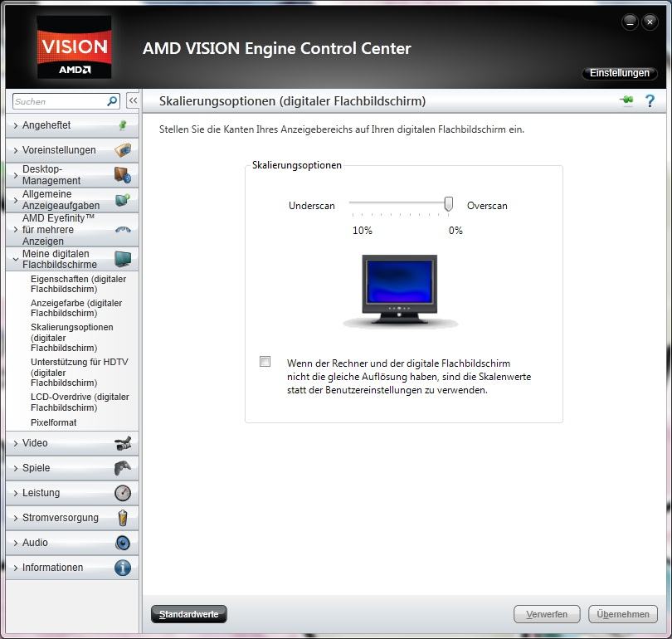Pin this page using the green pushpin icon
This screenshot has height=639, width=672.
(626, 100)
